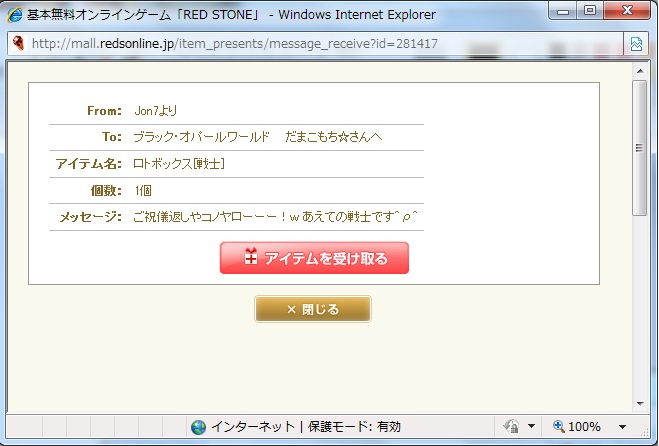Click the アイテム名: label
659x446 pixels.
(89, 164)
